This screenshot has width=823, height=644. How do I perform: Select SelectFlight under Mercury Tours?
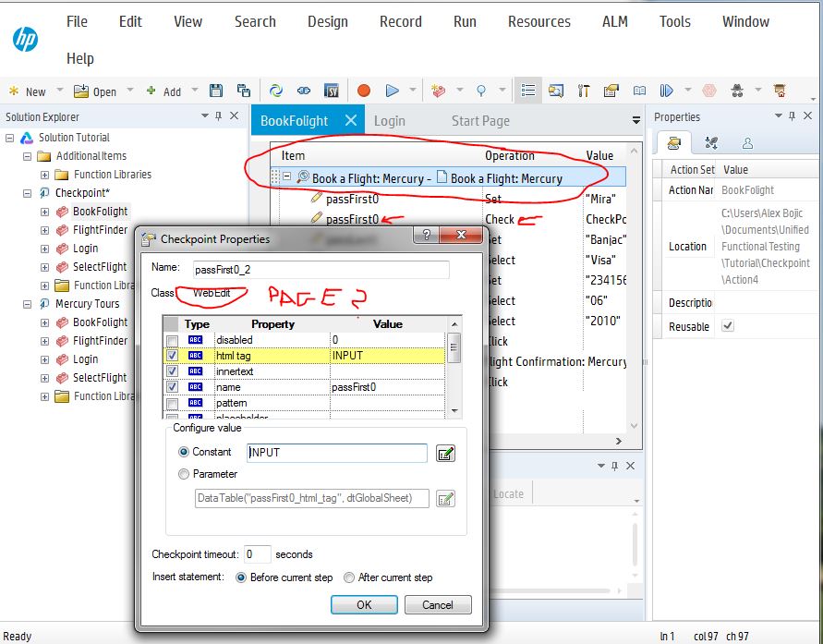pos(100,377)
